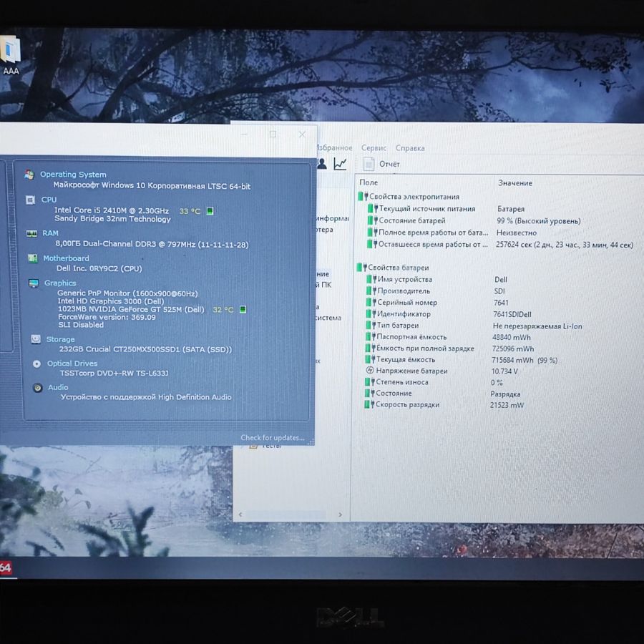Click the battery voltage icon next to Напряжение батареи
This screenshot has width=644, height=644.
(369, 371)
